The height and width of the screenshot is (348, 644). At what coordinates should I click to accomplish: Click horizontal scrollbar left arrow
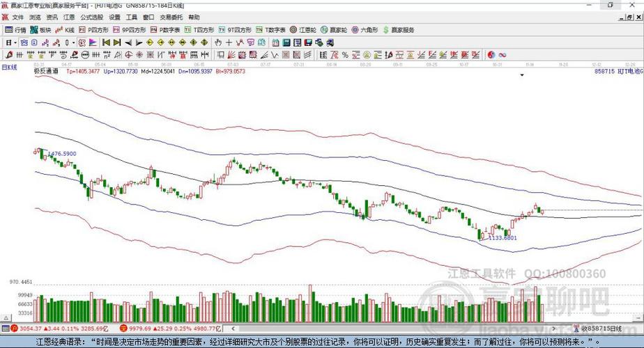(x=233, y=329)
